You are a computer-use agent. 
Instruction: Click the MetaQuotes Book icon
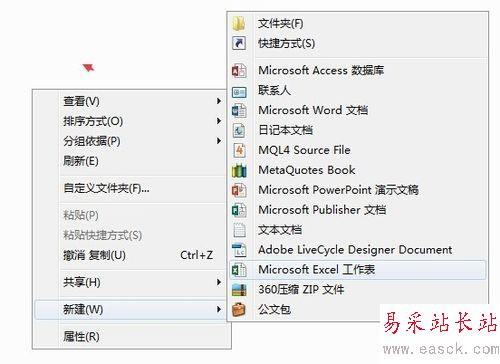coord(239,170)
